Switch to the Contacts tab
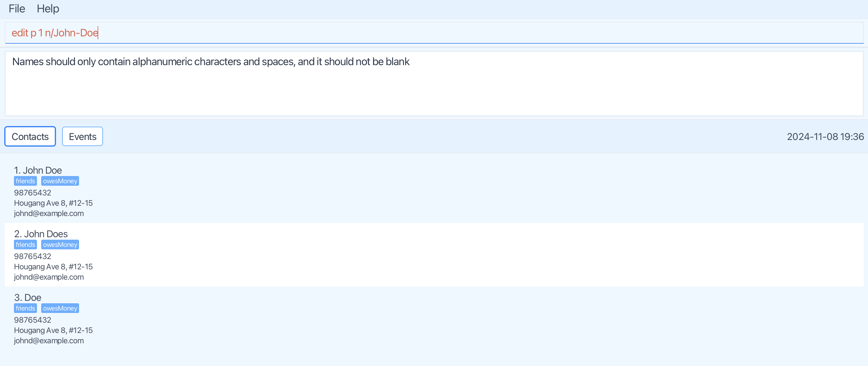Viewport: 868px width, 366px height. (x=30, y=136)
